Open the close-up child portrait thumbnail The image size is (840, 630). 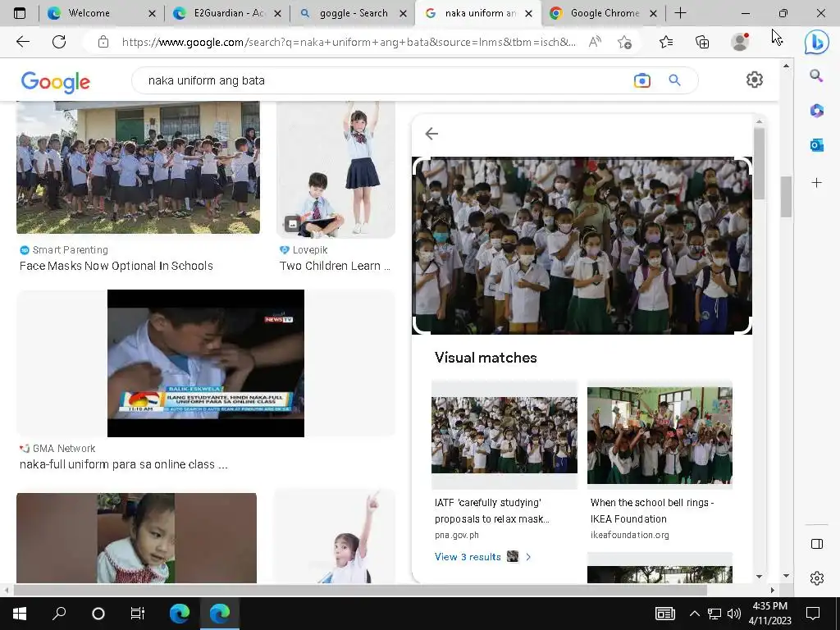(137, 538)
